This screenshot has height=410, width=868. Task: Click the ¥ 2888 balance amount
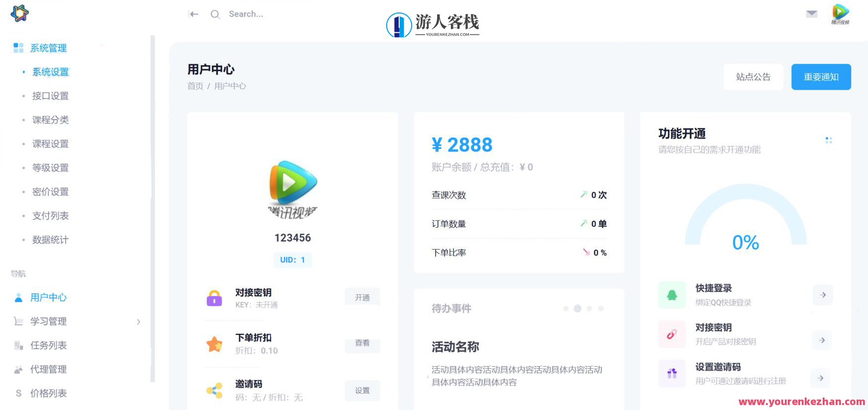point(462,145)
